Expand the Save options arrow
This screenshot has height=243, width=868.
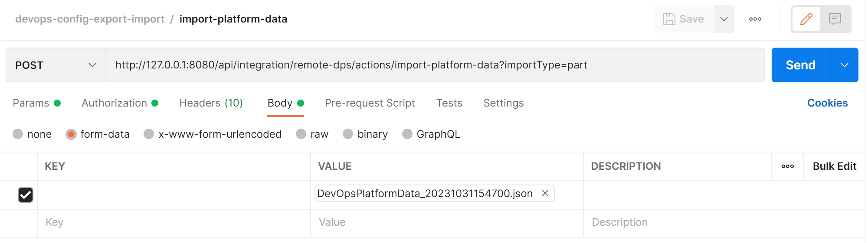coord(724,19)
